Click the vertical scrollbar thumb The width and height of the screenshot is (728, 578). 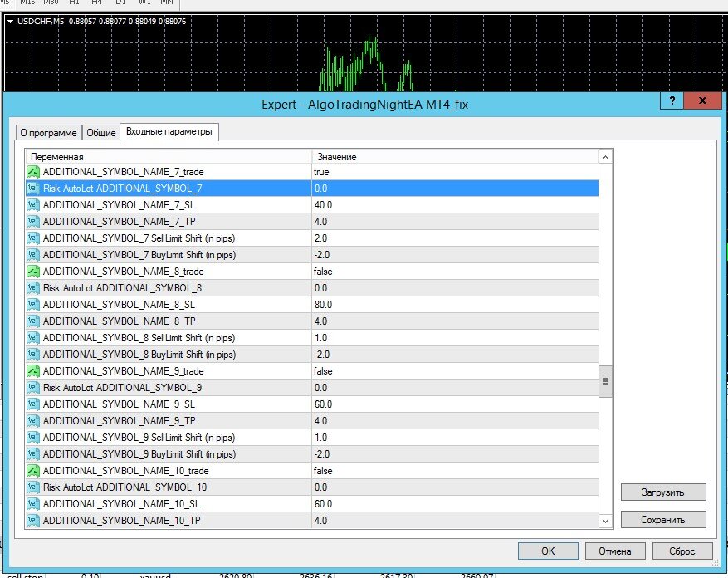[605, 381]
